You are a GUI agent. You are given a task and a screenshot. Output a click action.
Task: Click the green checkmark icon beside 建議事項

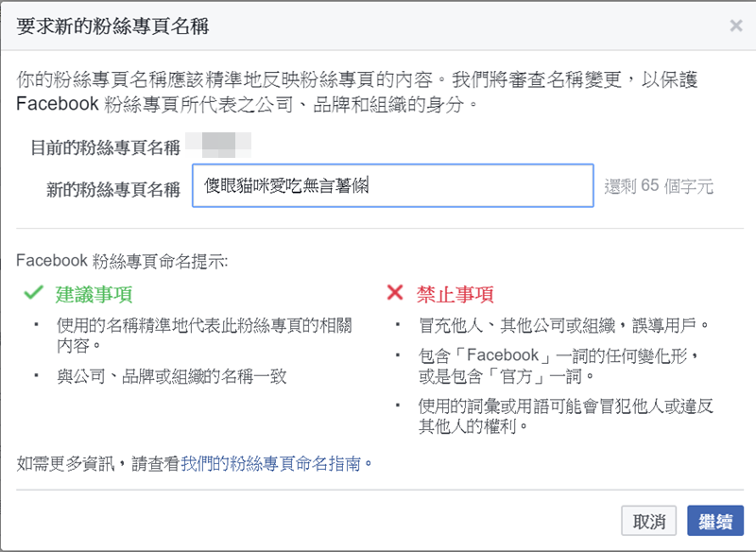tap(34, 293)
